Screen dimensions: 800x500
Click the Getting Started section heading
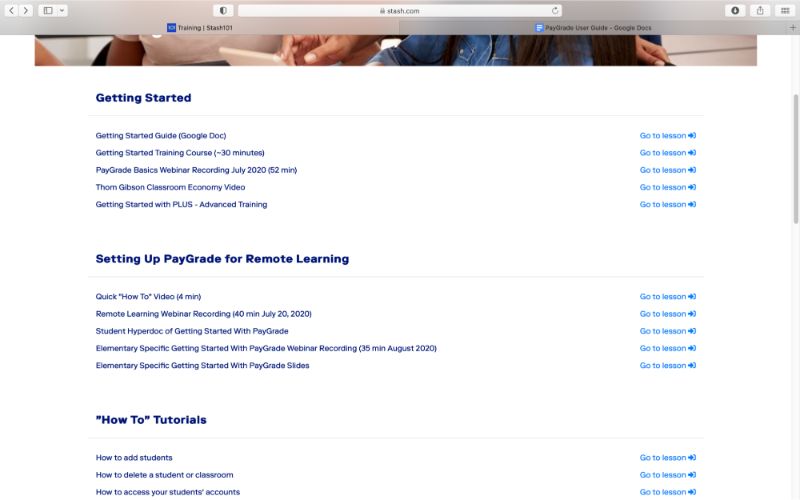(143, 98)
